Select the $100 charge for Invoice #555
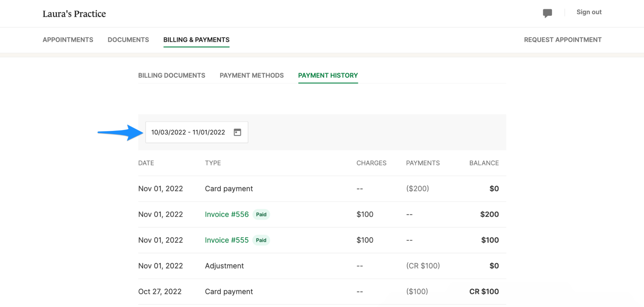The image size is (644, 307). [365, 240]
